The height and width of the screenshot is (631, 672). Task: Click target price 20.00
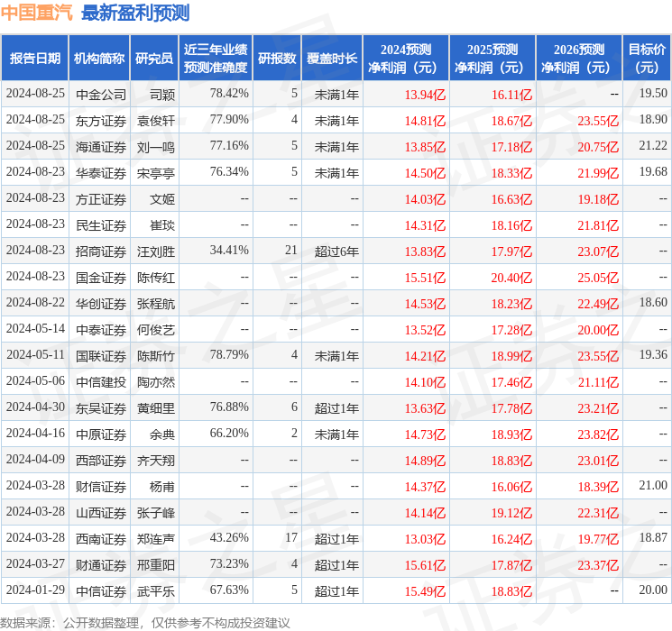(653, 590)
